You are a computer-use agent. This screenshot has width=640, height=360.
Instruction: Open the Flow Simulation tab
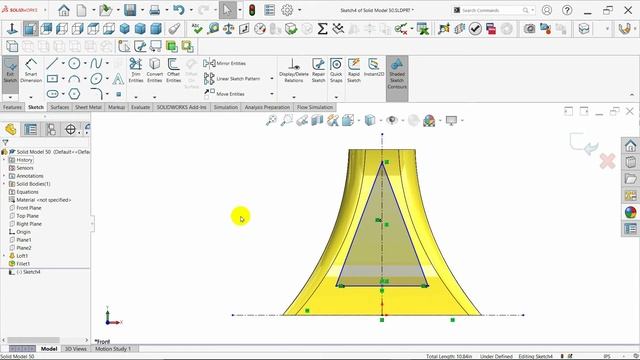[315, 107]
